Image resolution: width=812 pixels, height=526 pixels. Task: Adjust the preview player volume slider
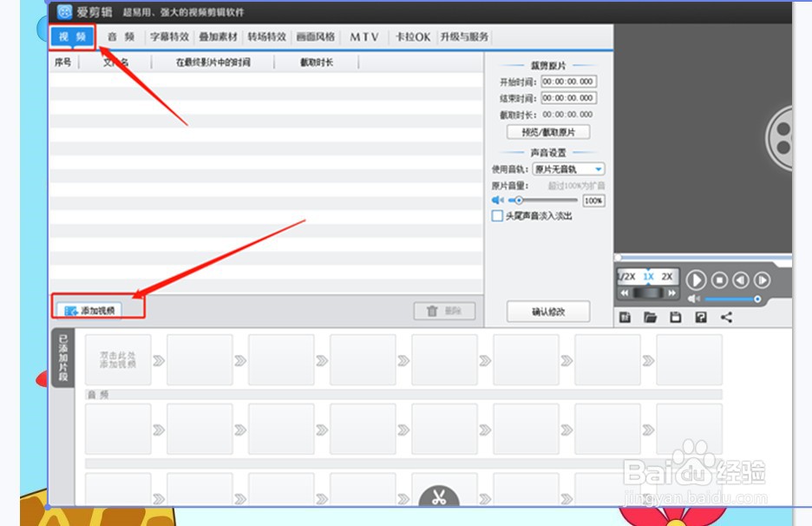731,299
